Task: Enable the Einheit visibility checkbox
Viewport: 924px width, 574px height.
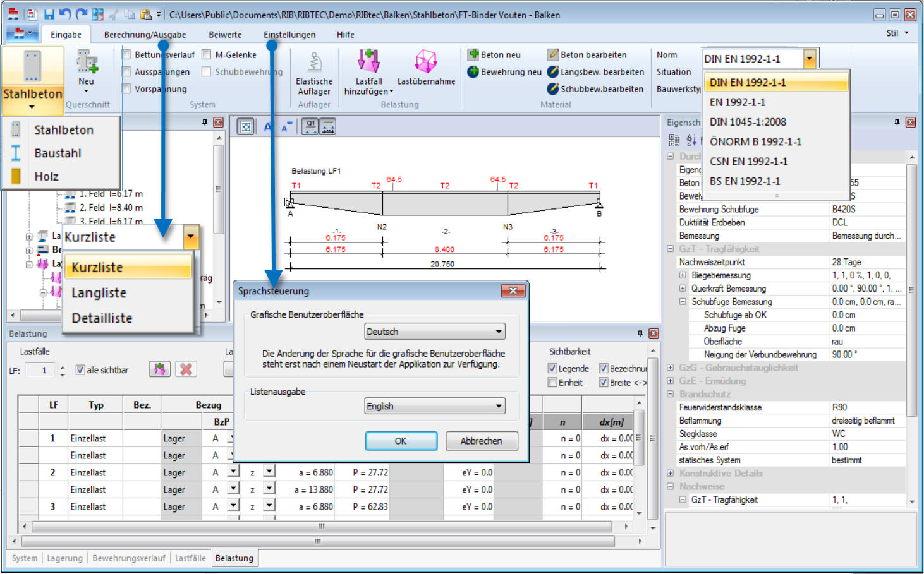Action: coord(552,382)
